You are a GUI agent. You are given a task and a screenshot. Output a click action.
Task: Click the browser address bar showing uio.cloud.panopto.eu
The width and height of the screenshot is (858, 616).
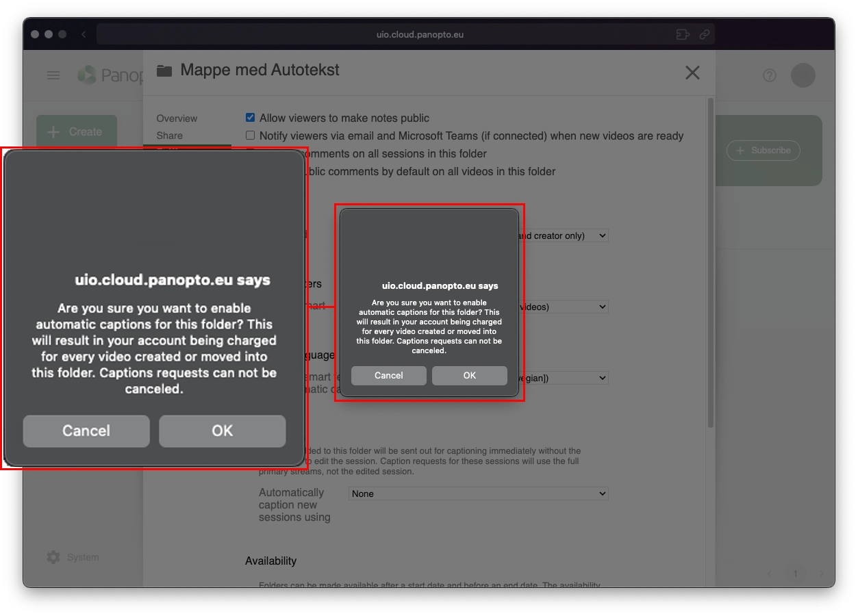(405, 34)
